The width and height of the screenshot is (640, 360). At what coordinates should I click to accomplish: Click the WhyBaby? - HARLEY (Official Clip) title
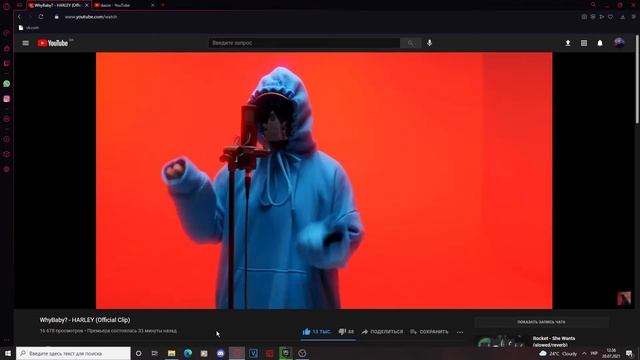coord(85,320)
